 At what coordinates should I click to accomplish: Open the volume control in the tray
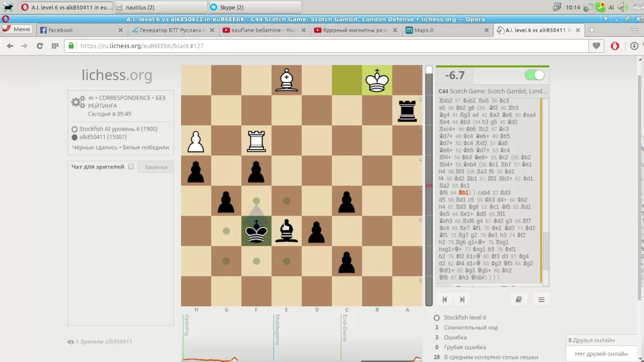coord(622,7)
